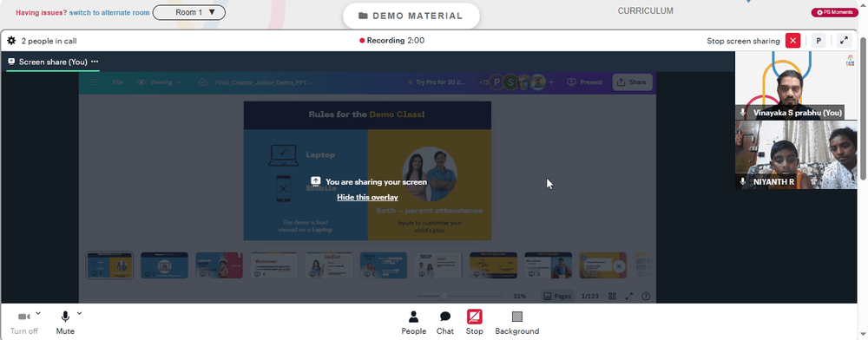
Task: Click the DEMO MATERIAL button
Action: coord(411,16)
